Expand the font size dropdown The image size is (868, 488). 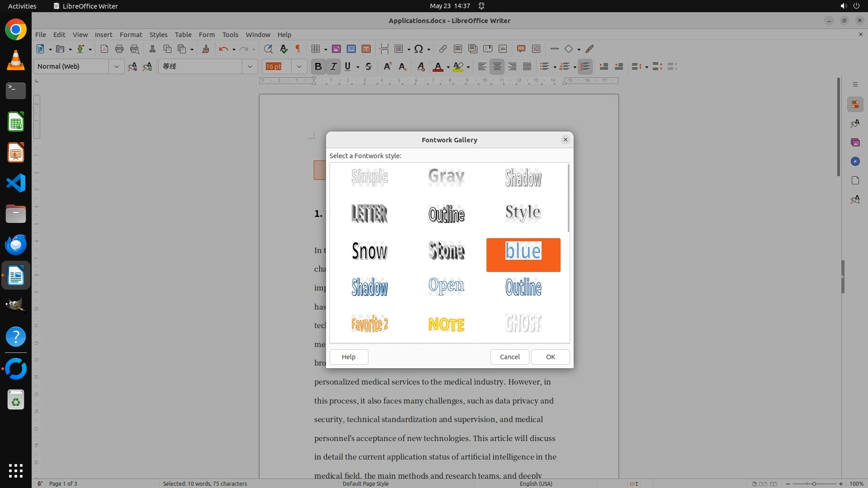pos(299,66)
